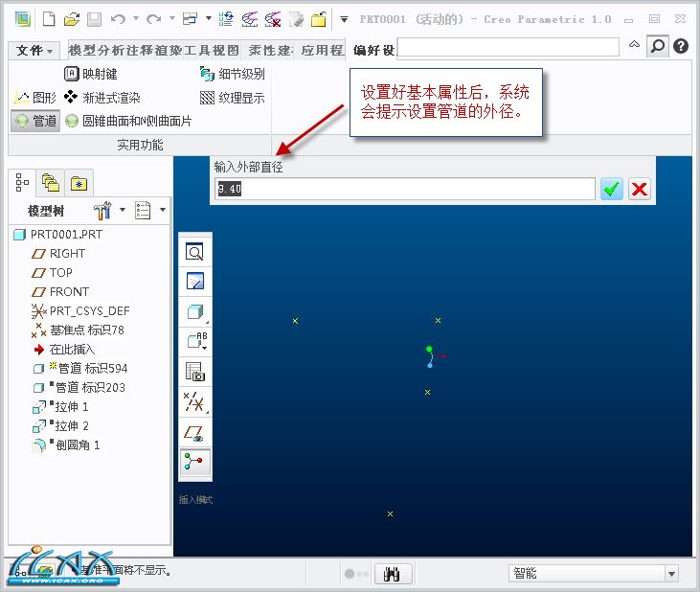Click the magnifier search button
The height and width of the screenshot is (592, 700).
(658, 46)
